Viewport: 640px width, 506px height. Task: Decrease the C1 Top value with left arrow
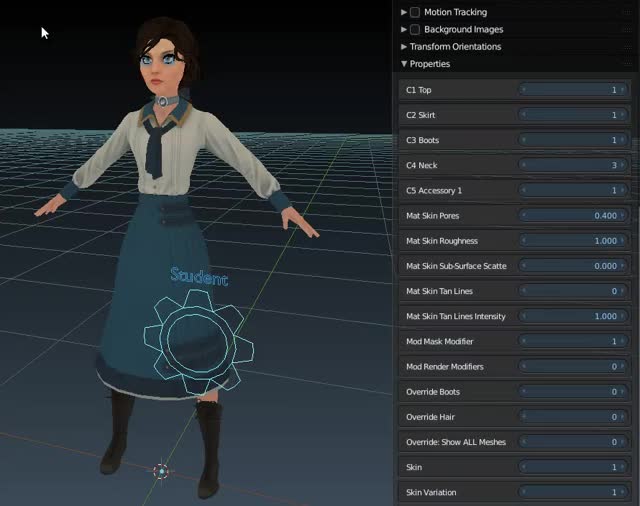(x=524, y=90)
